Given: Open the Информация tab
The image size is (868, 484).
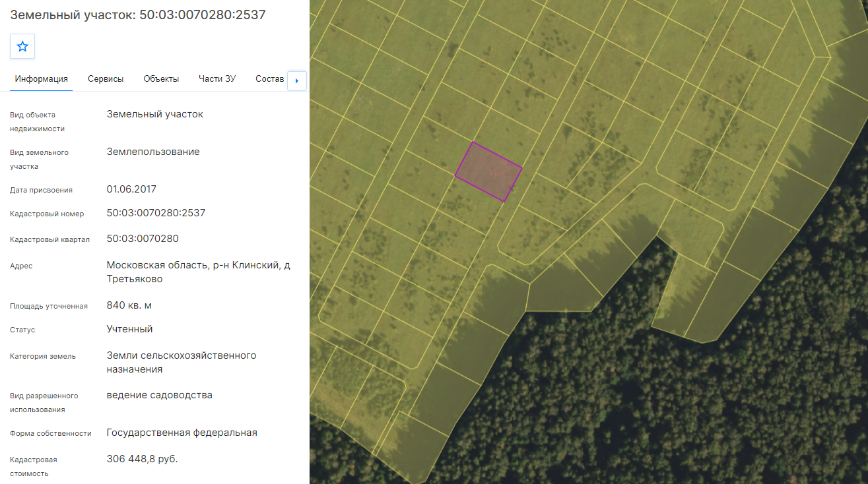Looking at the screenshot, I should (x=42, y=78).
